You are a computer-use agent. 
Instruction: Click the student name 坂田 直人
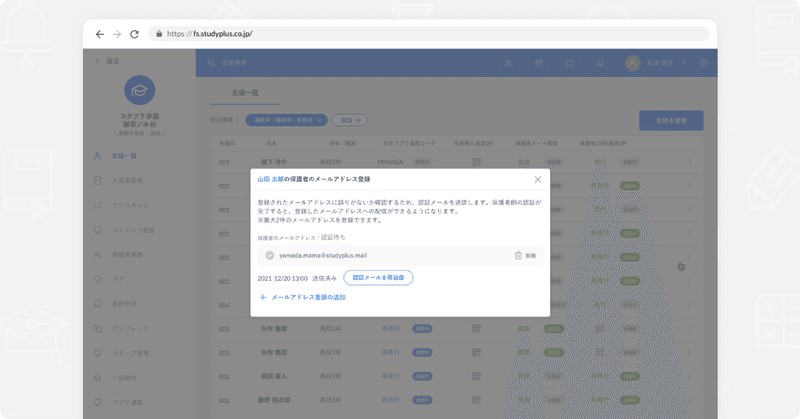[274, 377]
